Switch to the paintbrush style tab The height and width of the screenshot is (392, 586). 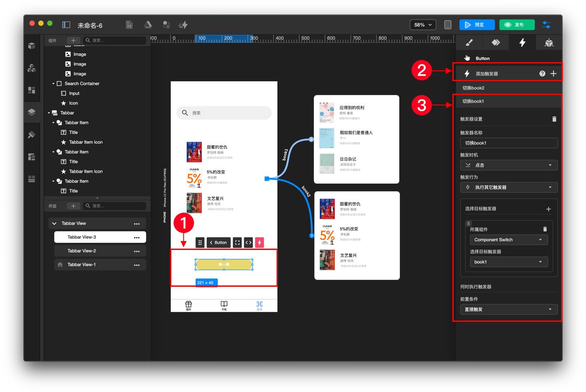469,43
